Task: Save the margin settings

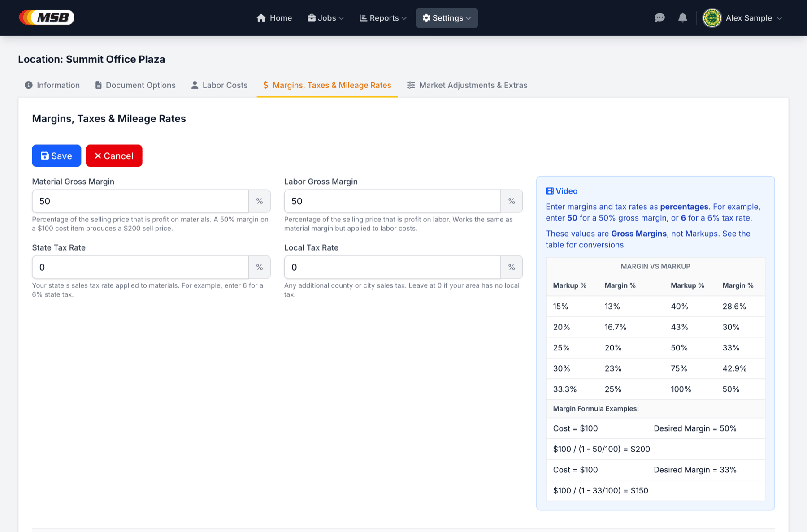Action: coord(56,156)
